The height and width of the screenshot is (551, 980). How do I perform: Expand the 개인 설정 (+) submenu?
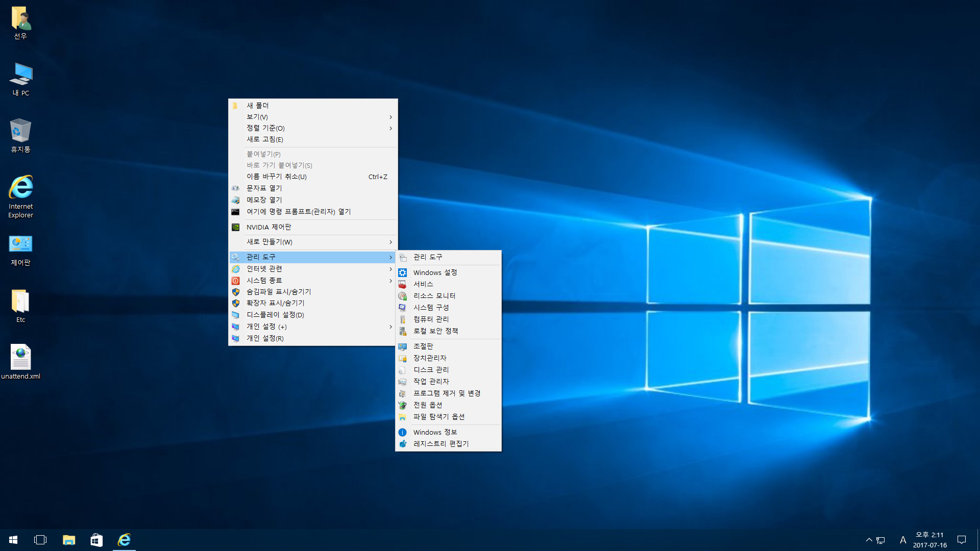point(313,327)
